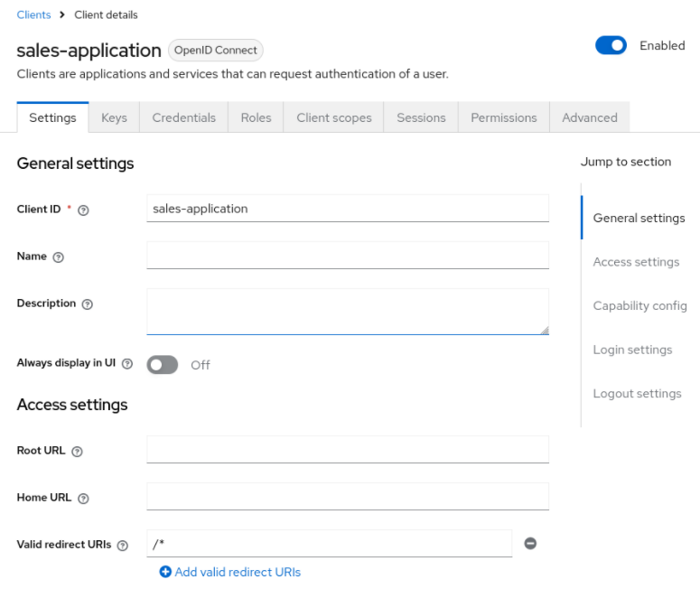
Task: Turn on Always display in UI switch
Action: tap(163, 365)
